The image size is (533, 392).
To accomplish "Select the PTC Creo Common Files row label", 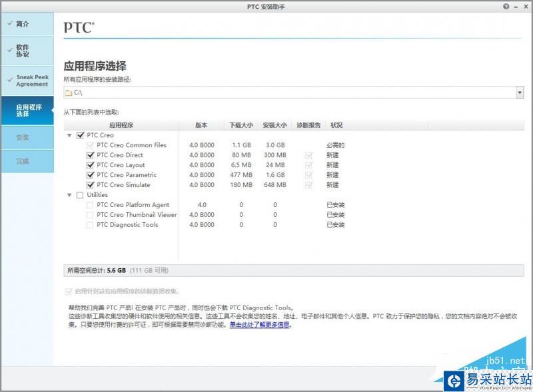I will tap(131, 145).
